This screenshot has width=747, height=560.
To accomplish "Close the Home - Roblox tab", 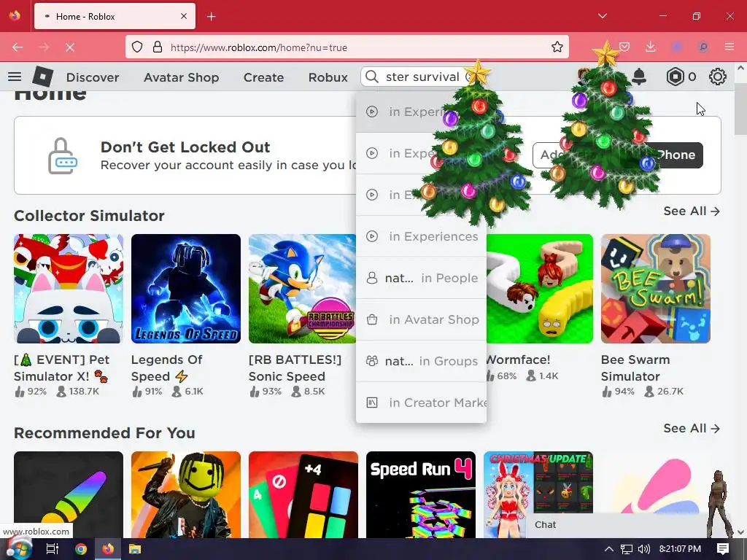I will point(183,16).
